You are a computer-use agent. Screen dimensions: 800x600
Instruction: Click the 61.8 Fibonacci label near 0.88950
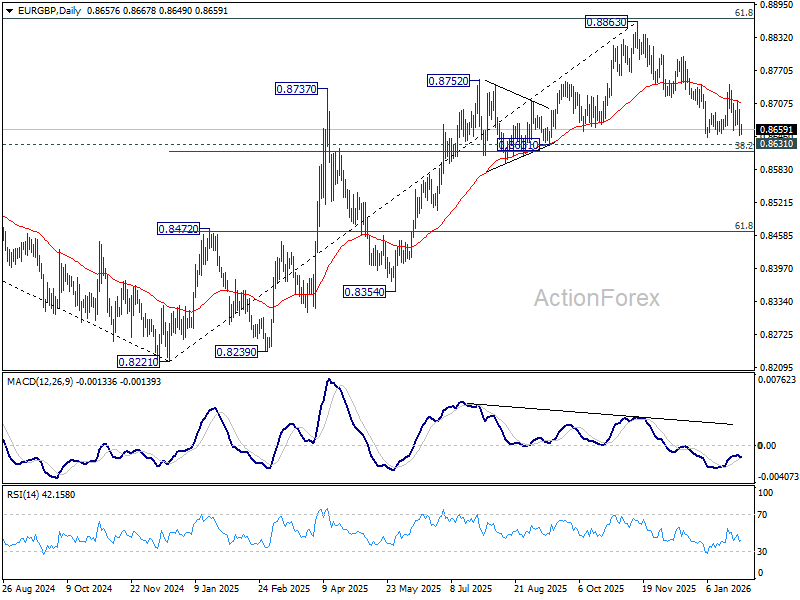744,13
